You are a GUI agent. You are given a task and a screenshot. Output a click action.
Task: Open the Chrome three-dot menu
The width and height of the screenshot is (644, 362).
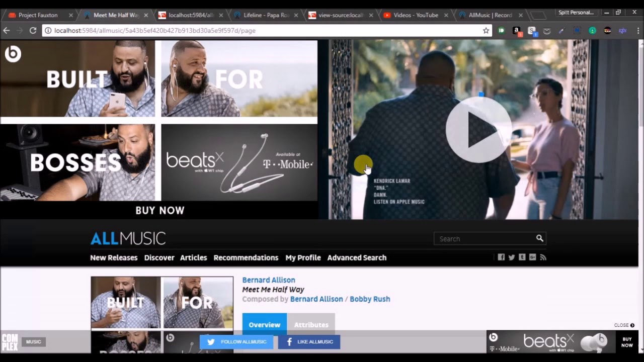637,31
